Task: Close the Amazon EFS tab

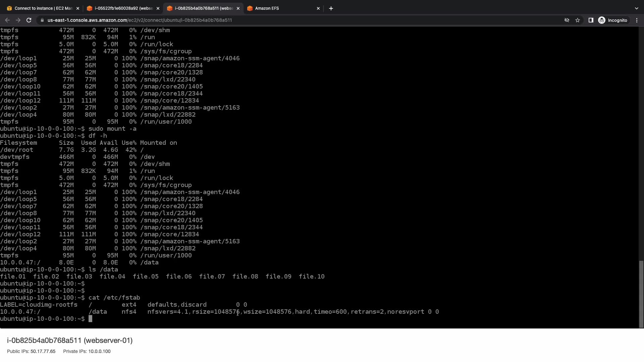Action: coord(318,8)
